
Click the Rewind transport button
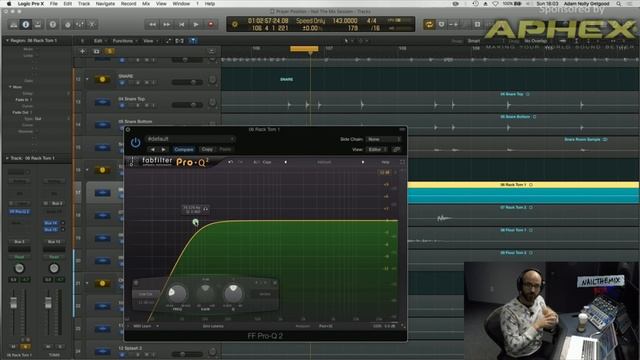152,24
